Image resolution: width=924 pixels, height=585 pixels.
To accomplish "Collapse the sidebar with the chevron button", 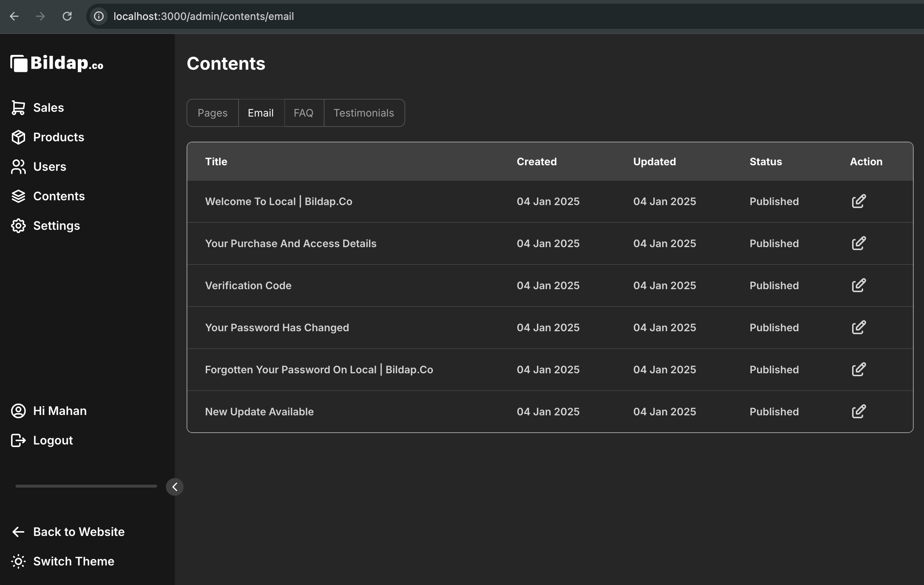I will pos(175,487).
